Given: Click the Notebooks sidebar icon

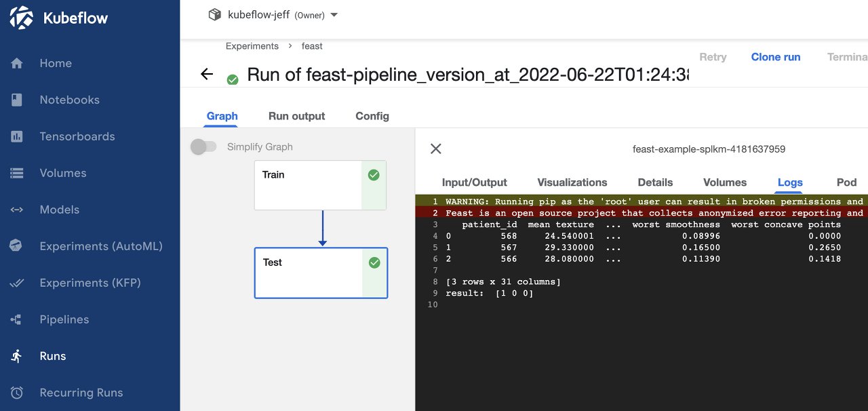Looking at the screenshot, I should coord(17,100).
